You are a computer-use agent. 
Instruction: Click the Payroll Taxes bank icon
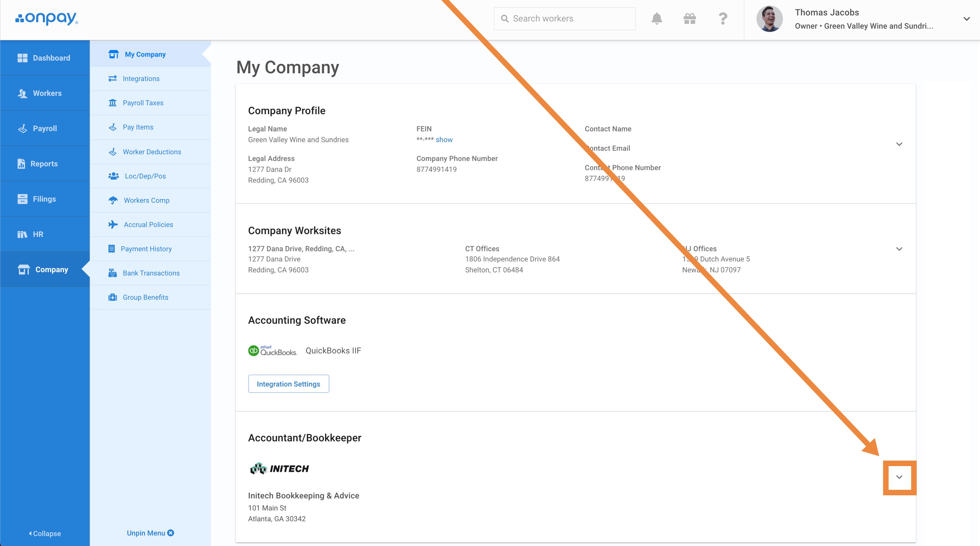[113, 103]
